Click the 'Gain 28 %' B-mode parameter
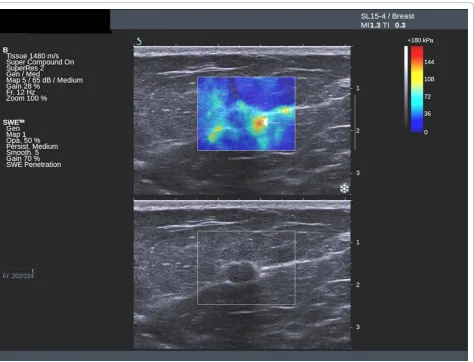The image size is (474, 362). [x=23, y=86]
